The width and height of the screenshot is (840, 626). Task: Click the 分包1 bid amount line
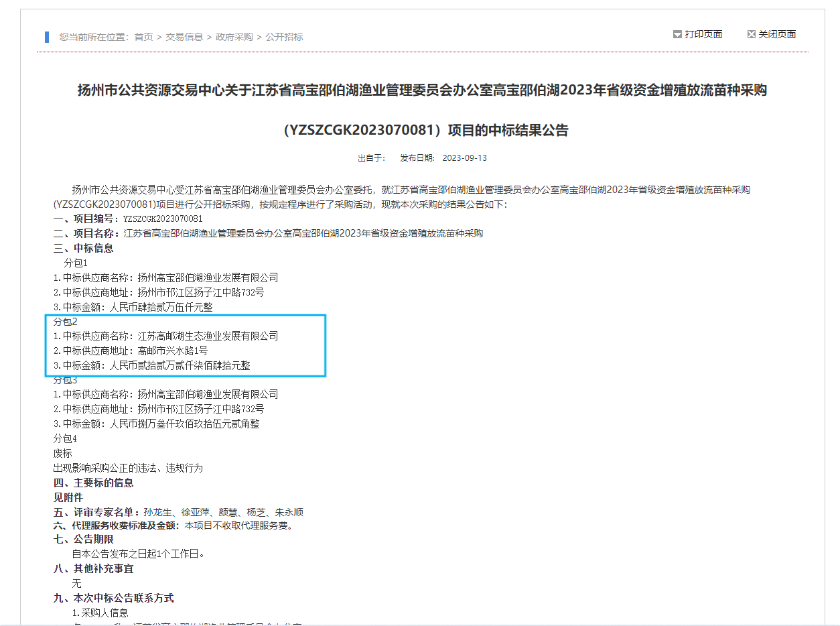pyautogui.click(x=133, y=307)
